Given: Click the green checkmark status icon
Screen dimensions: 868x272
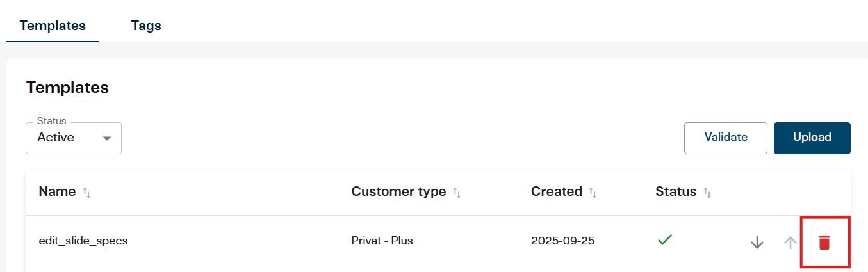Looking at the screenshot, I should pos(665,240).
